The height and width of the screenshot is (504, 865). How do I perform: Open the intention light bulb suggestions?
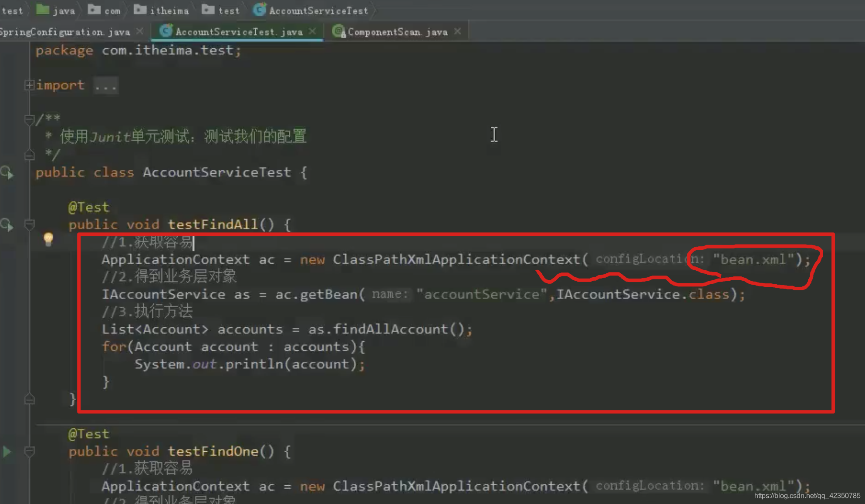click(48, 239)
